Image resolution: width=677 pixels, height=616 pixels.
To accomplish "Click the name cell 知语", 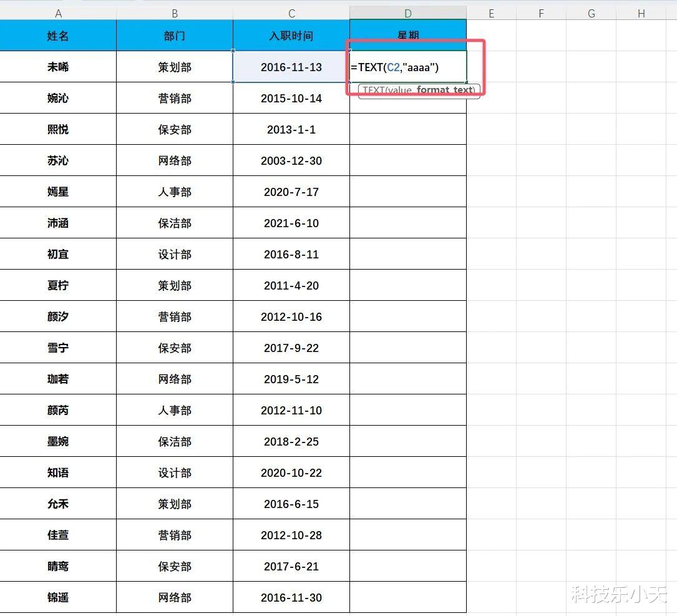I will click(58, 472).
